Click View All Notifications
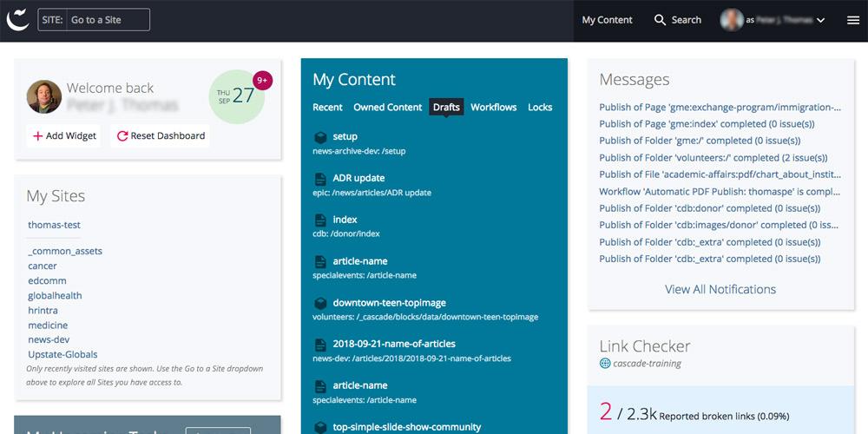Viewport: 868px width, 434px height. pyautogui.click(x=720, y=289)
